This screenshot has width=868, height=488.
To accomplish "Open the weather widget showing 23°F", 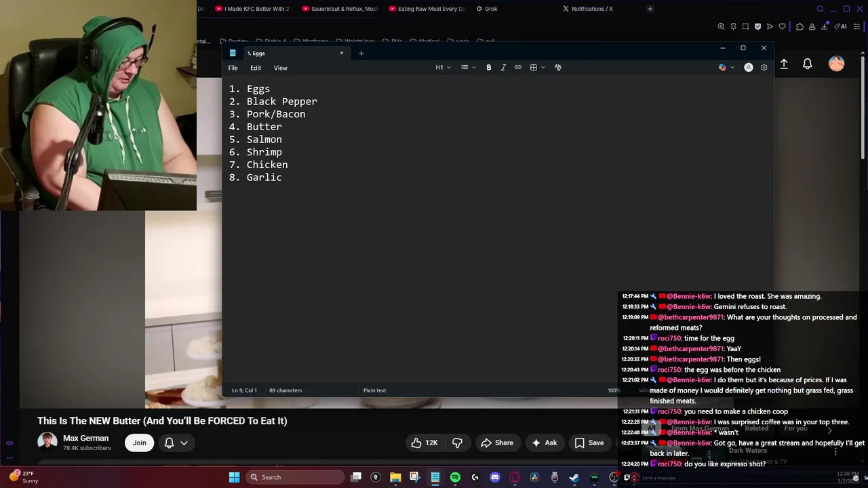I will coord(24,477).
